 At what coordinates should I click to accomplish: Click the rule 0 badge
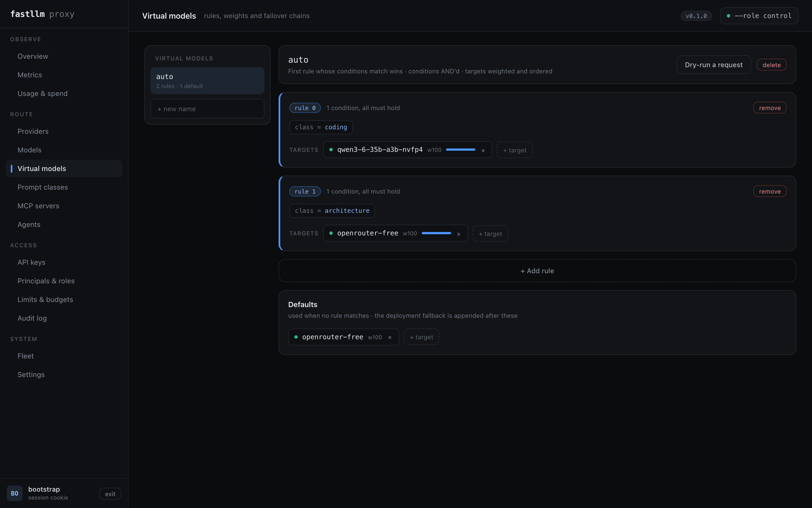click(305, 108)
